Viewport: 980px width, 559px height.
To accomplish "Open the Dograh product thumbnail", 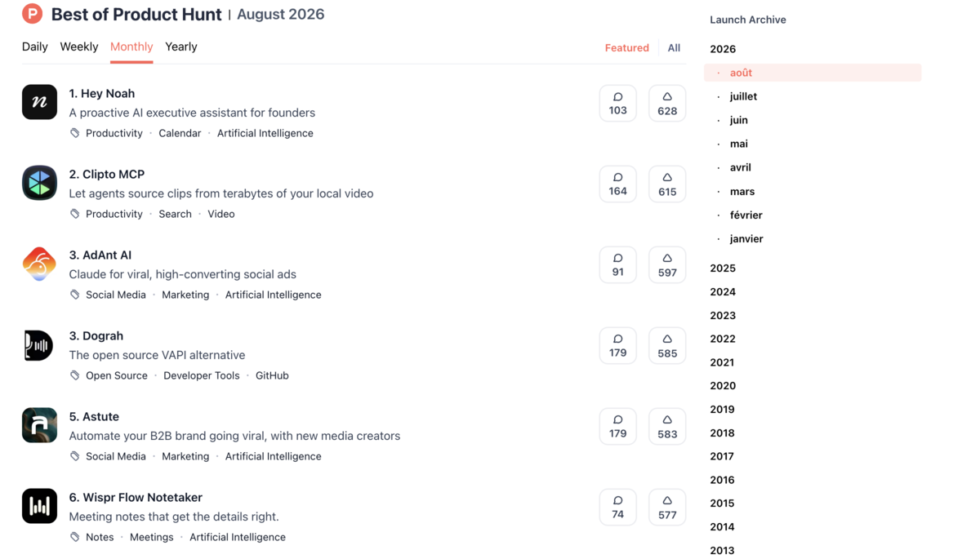I will click(39, 344).
